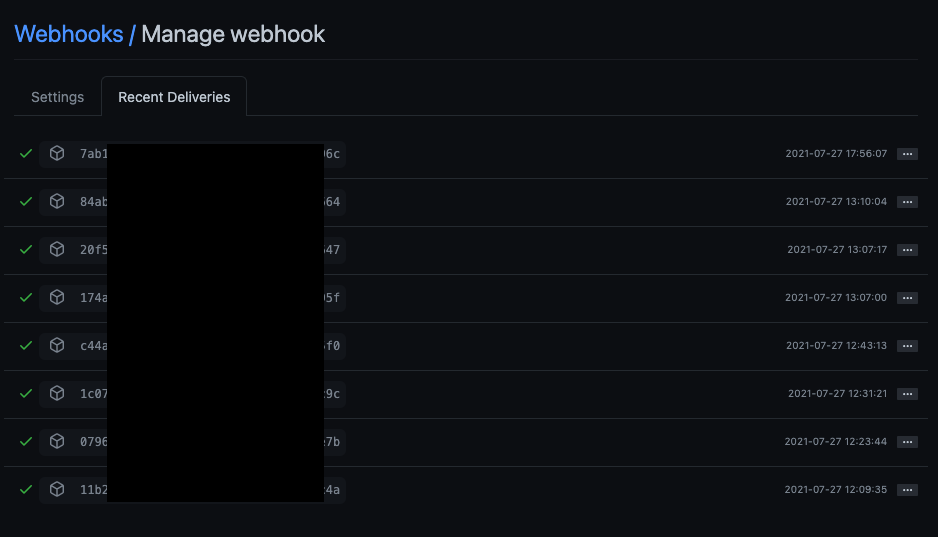The height and width of the screenshot is (537, 938).
Task: Select the cube icon next to 20f5
Action: [x=57, y=249]
